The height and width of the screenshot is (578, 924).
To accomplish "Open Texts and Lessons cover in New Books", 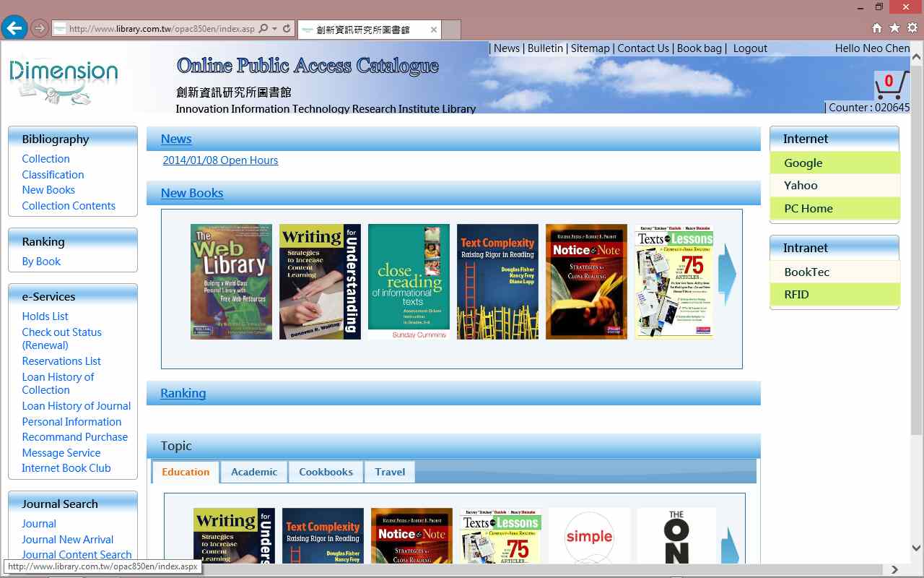I will pos(674,282).
